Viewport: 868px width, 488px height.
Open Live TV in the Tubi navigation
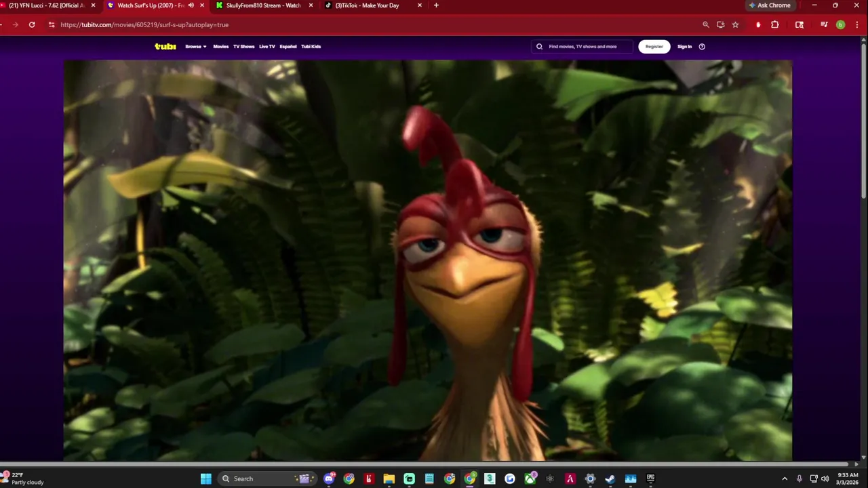(x=267, y=47)
